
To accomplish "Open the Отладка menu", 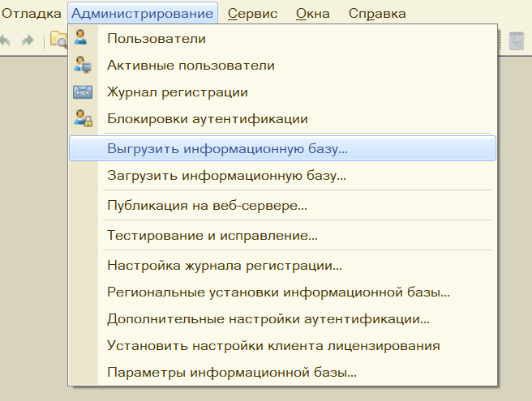I will click(31, 14).
